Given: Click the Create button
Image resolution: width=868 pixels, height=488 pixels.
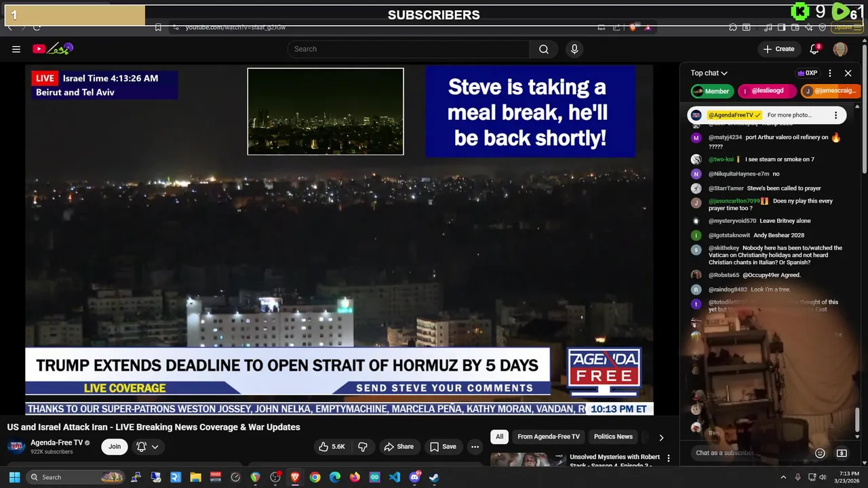Looking at the screenshot, I should pyautogui.click(x=778, y=49).
